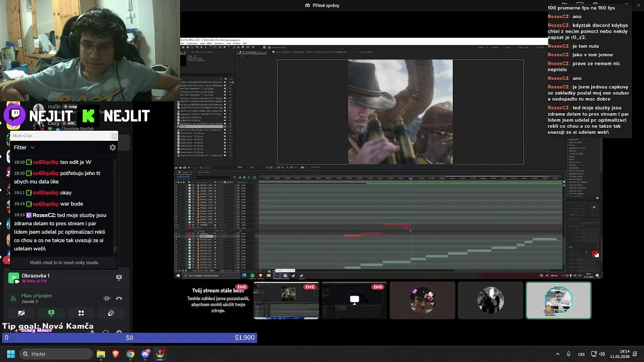Open the activities button in voice panel
644x362 pixels.
[81, 313]
